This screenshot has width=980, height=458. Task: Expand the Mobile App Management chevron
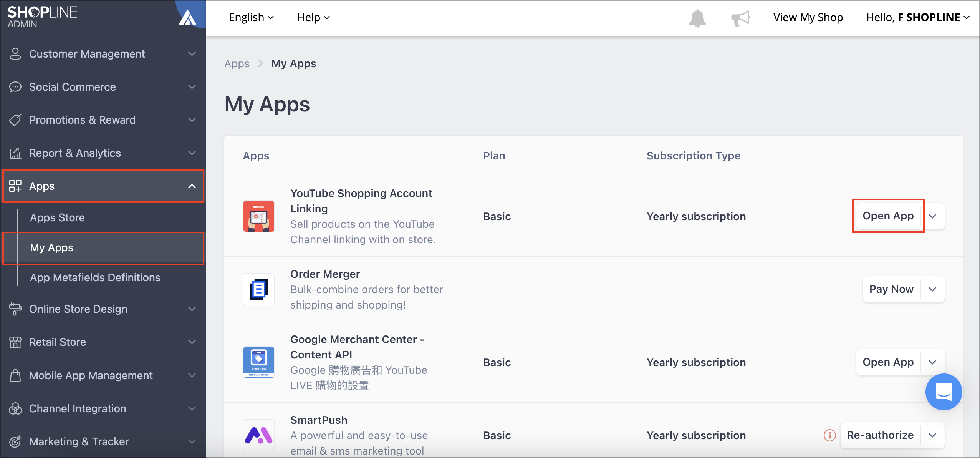pyautogui.click(x=192, y=375)
